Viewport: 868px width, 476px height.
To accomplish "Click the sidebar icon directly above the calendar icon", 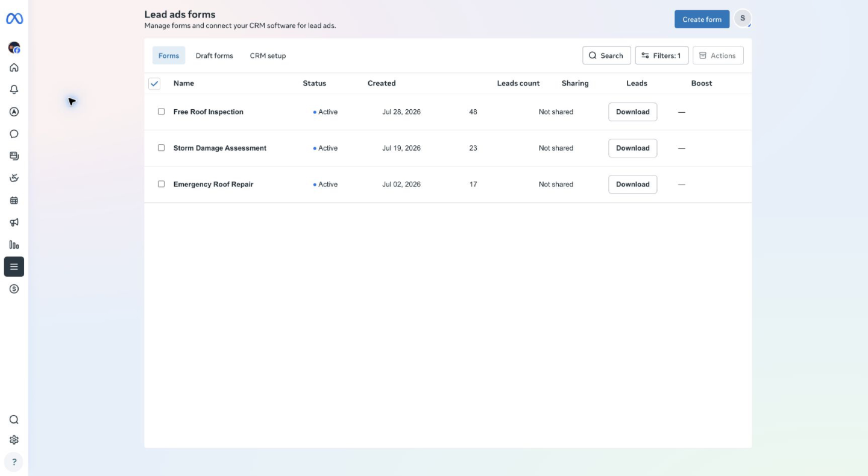I will [14, 178].
